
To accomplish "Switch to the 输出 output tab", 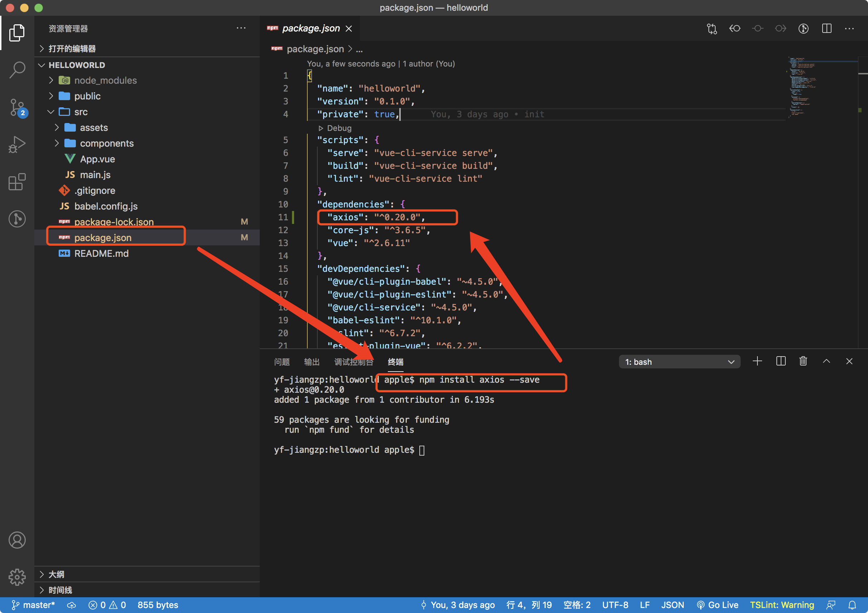I will click(x=312, y=362).
